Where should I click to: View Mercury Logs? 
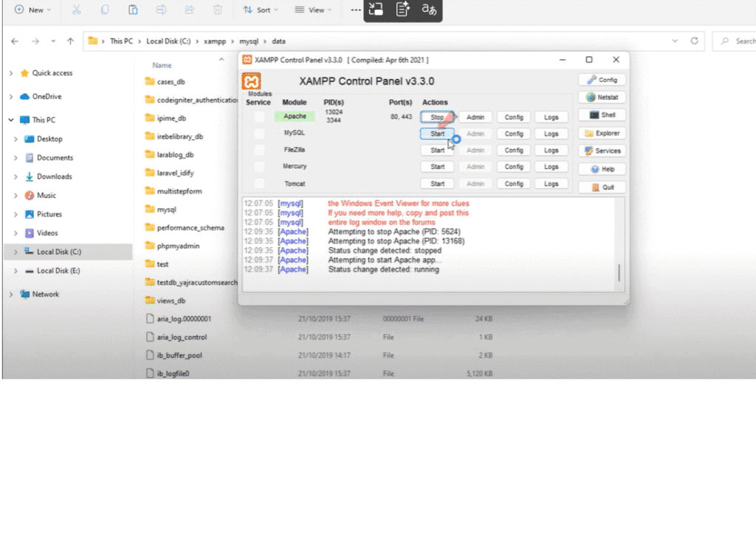click(551, 167)
